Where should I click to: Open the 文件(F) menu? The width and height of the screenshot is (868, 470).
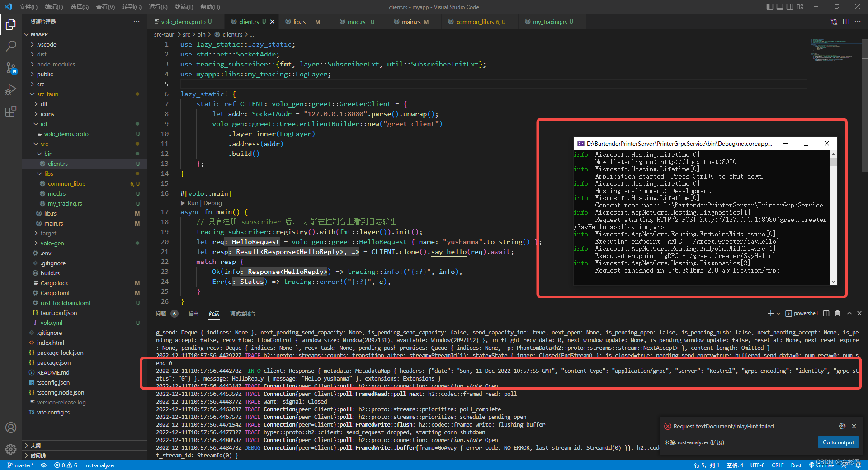(x=28, y=7)
